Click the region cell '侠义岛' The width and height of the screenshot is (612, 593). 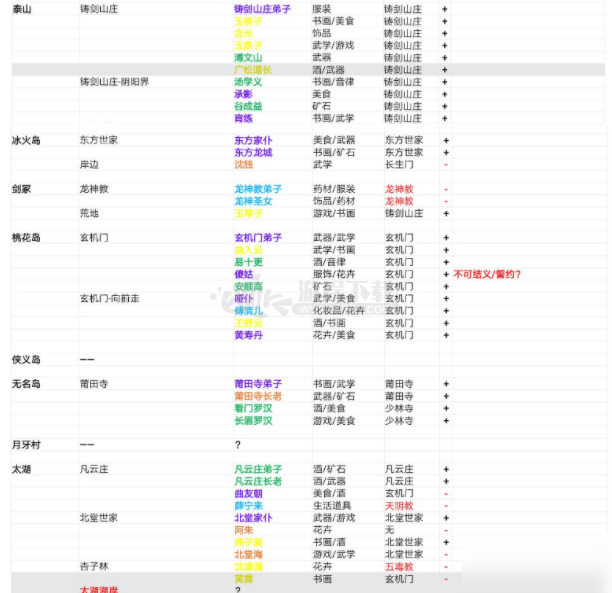(x=27, y=359)
